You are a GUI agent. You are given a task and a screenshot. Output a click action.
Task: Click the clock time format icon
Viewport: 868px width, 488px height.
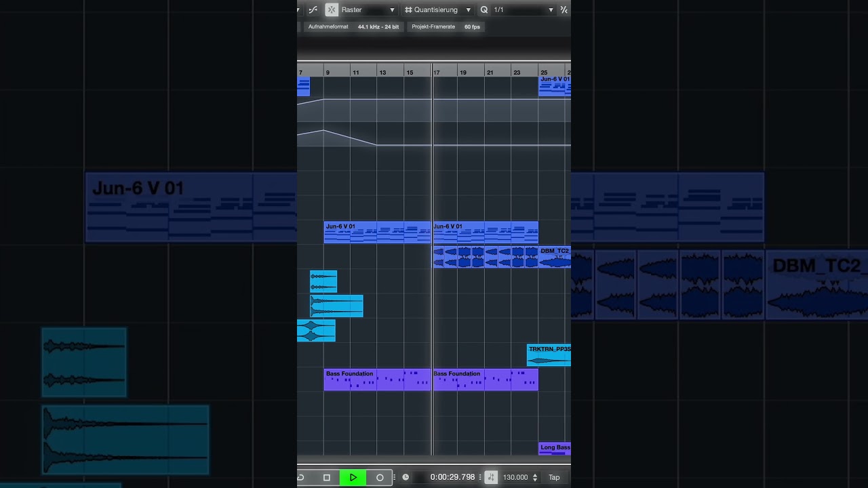[406, 477]
